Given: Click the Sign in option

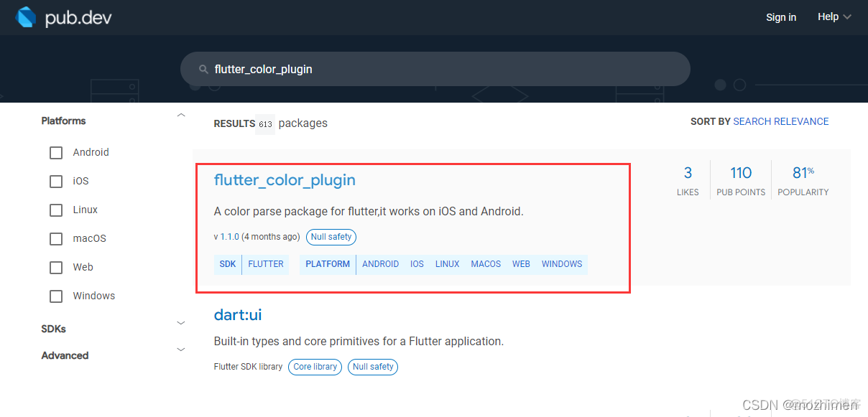Looking at the screenshot, I should tap(781, 17).
